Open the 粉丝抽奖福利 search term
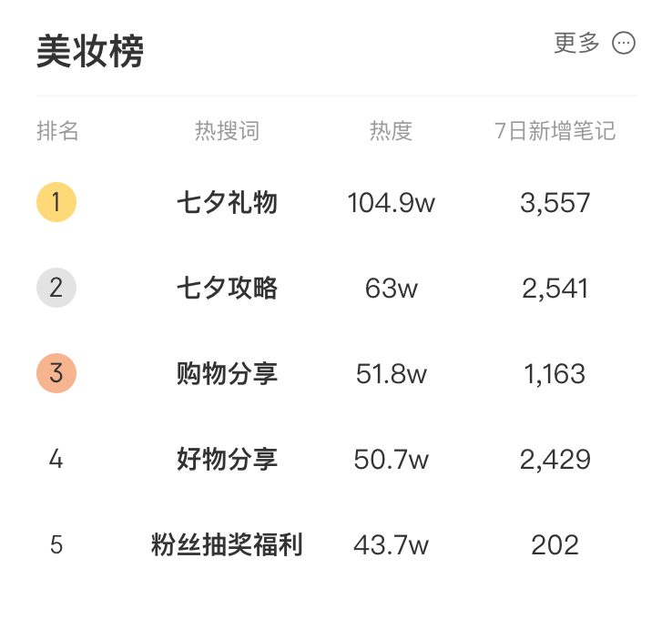This screenshot has height=619, width=672. (x=227, y=545)
